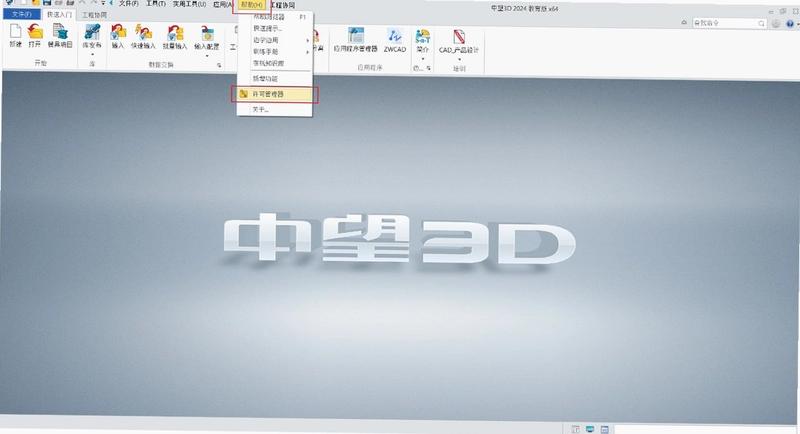Click the redo arrow in quick access bar
Viewport: 800px width, 434px height.
94,3
